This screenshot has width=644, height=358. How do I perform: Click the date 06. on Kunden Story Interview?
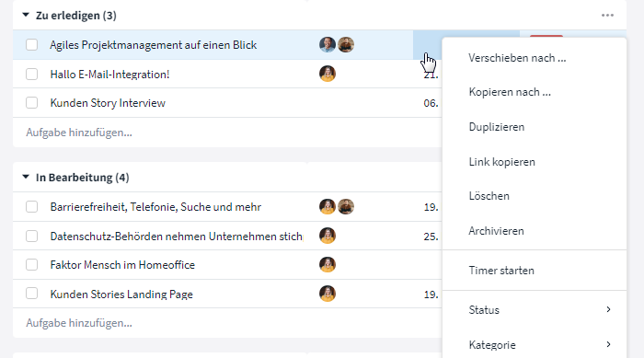(x=431, y=103)
